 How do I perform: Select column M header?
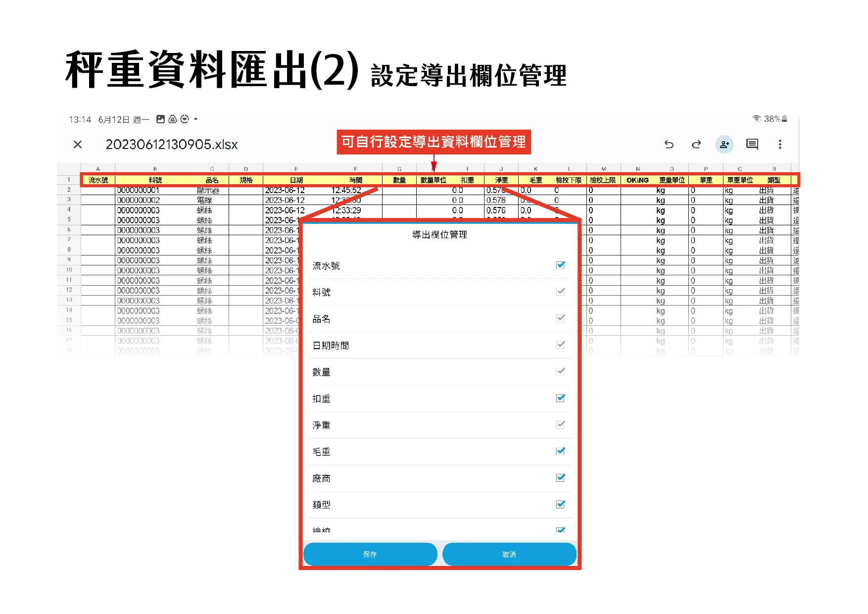point(604,169)
